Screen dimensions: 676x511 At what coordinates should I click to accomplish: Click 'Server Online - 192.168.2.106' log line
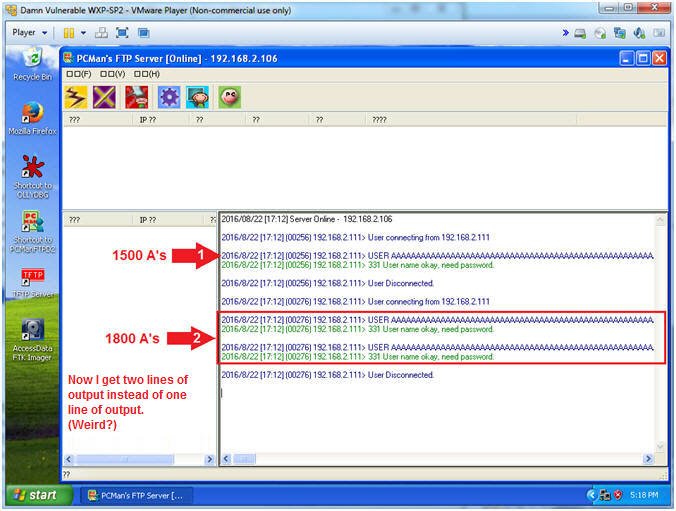(307, 219)
